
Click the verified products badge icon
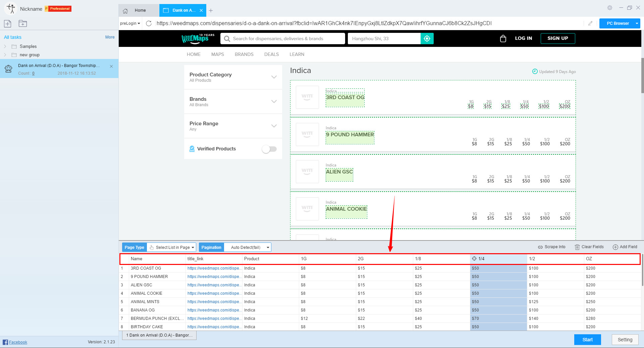[192, 149]
